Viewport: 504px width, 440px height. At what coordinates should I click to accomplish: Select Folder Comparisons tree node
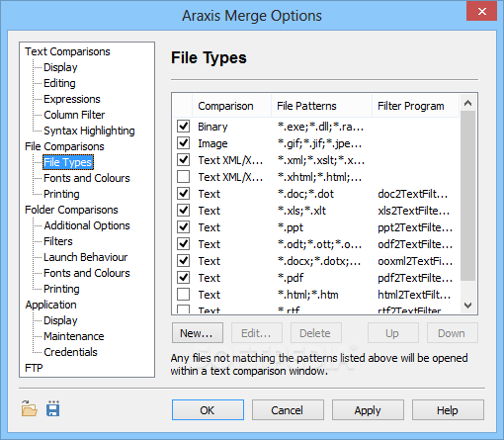pos(71,210)
